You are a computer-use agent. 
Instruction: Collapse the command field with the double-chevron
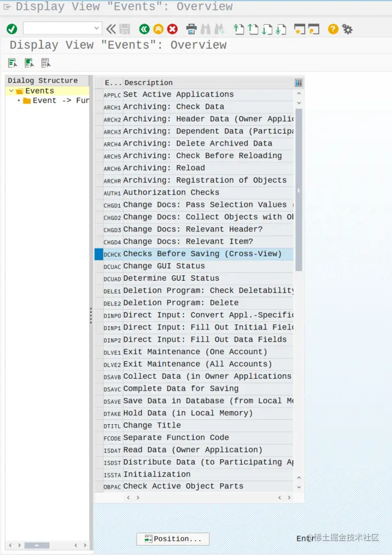[x=111, y=29]
